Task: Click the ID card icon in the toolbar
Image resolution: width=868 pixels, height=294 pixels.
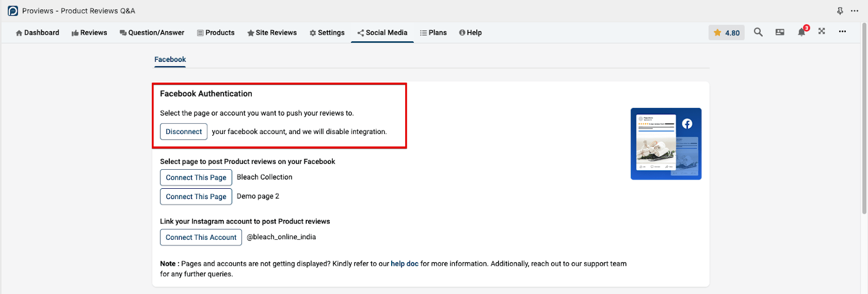Action: click(x=780, y=32)
